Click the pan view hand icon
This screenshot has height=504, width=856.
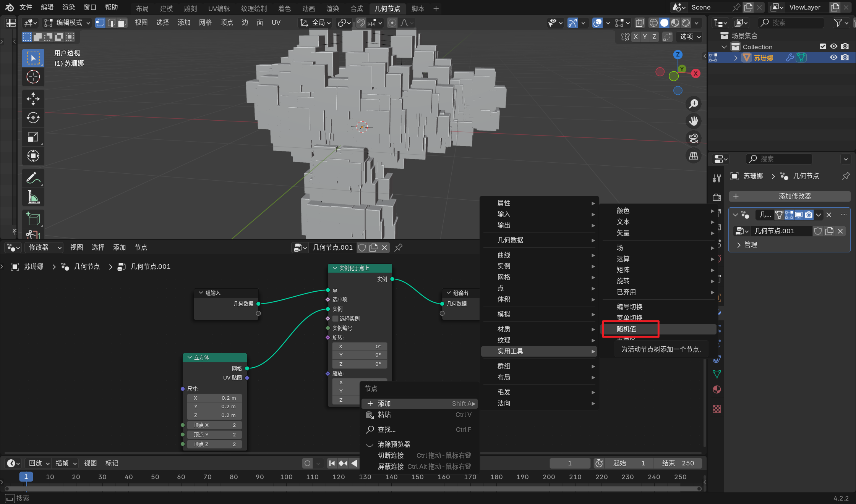pyautogui.click(x=693, y=121)
